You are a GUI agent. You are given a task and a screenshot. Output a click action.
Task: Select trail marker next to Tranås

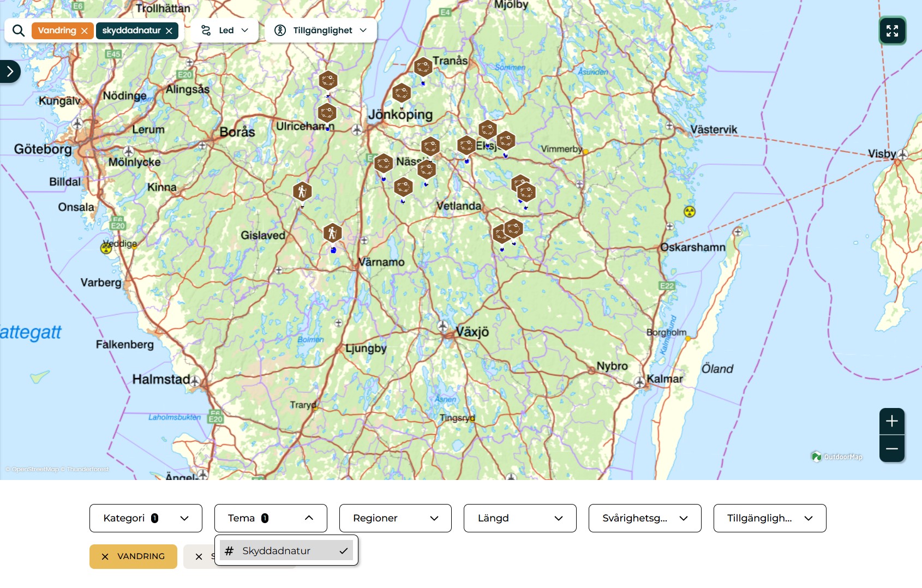pos(423,67)
